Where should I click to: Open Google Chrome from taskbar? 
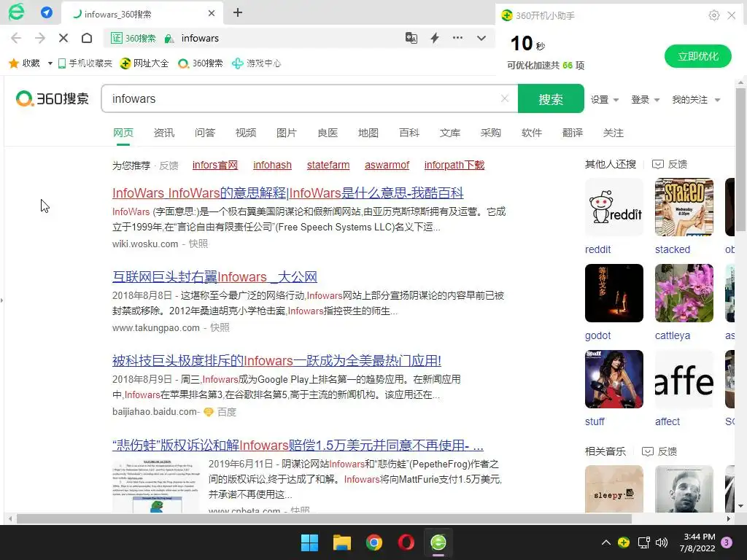click(374, 542)
